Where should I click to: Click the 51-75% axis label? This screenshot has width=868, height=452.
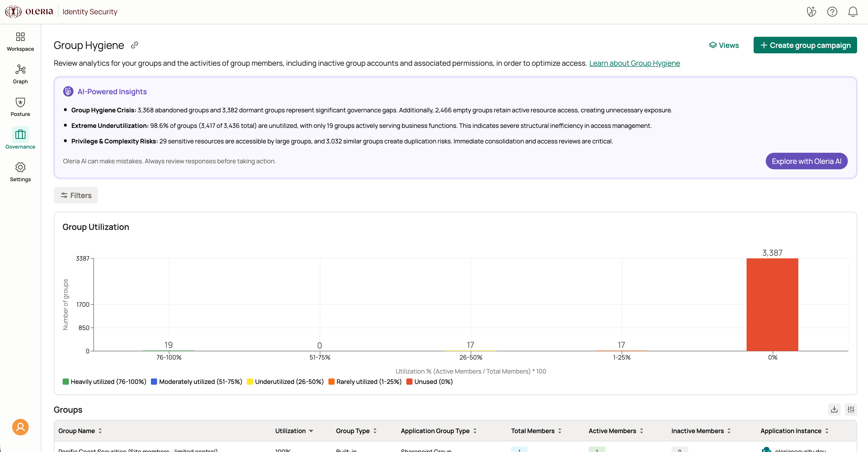point(319,357)
